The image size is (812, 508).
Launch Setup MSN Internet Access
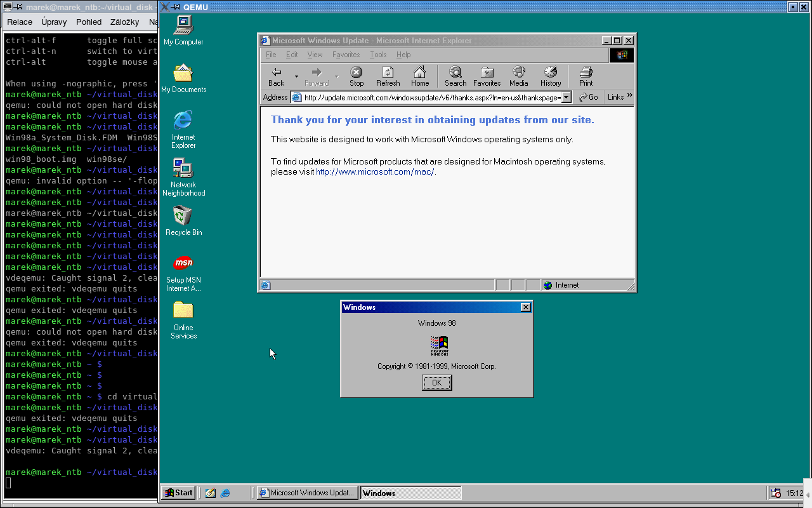pyautogui.click(x=183, y=264)
